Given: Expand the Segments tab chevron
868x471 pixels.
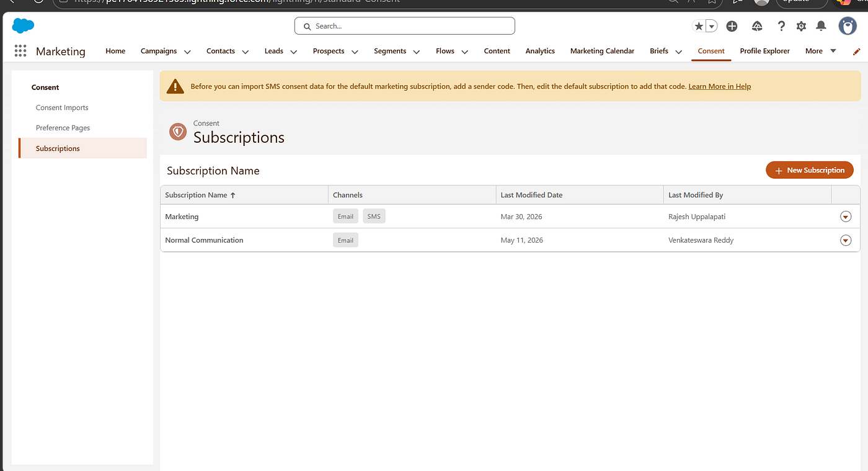Looking at the screenshot, I should pyautogui.click(x=416, y=52).
